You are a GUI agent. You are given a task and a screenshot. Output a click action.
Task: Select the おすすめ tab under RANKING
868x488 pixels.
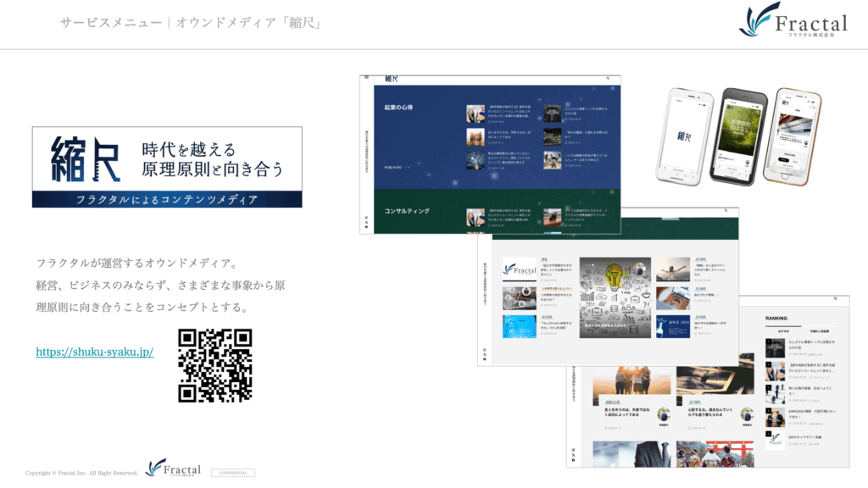pos(784,331)
